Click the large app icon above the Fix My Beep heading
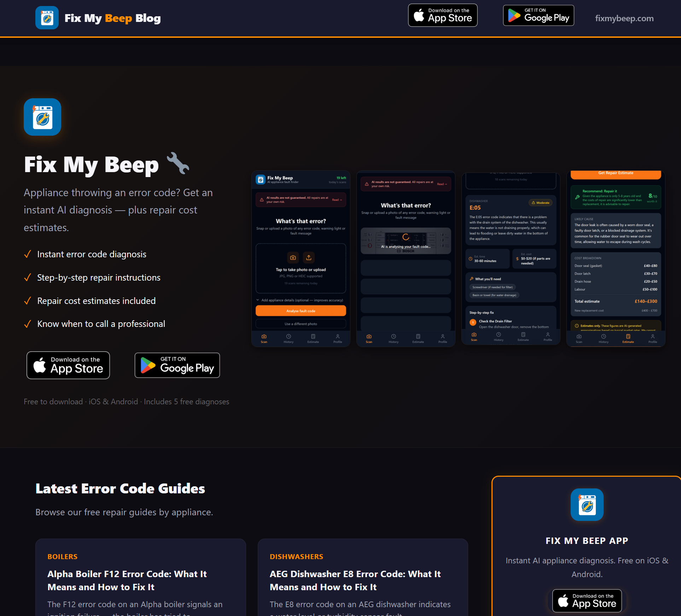The image size is (681, 616). click(42, 117)
